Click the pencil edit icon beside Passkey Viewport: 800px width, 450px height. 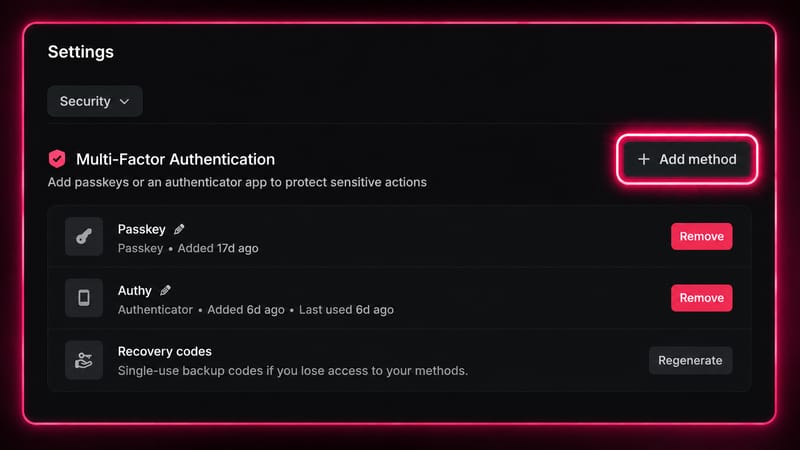coord(179,229)
